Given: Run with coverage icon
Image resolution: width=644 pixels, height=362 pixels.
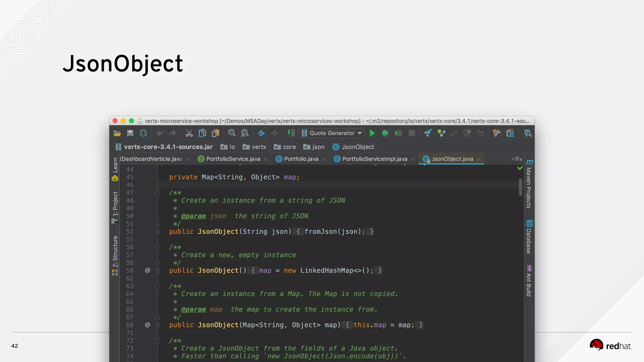Looking at the screenshot, I should click(398, 133).
